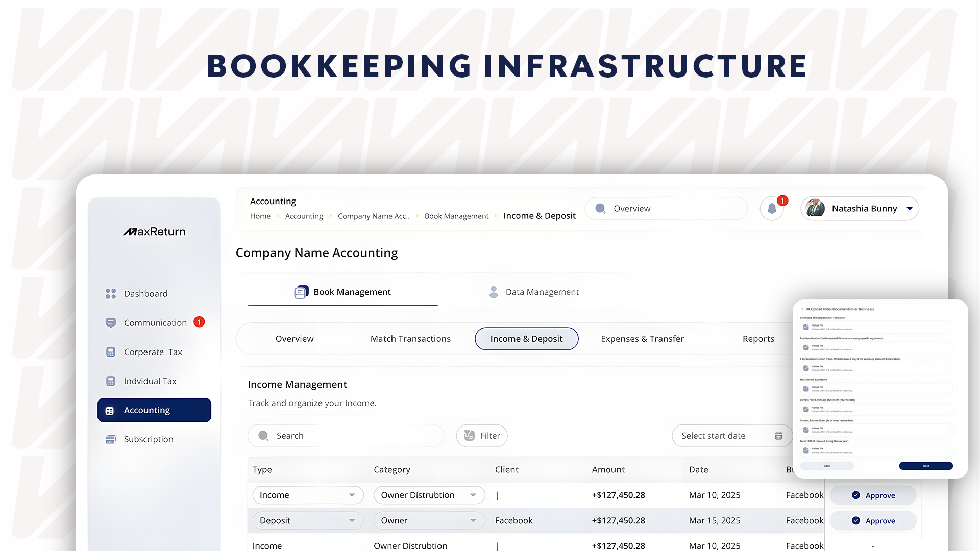Open the Expenses & Transfer tab
This screenshot has height=551, width=980.
642,339
